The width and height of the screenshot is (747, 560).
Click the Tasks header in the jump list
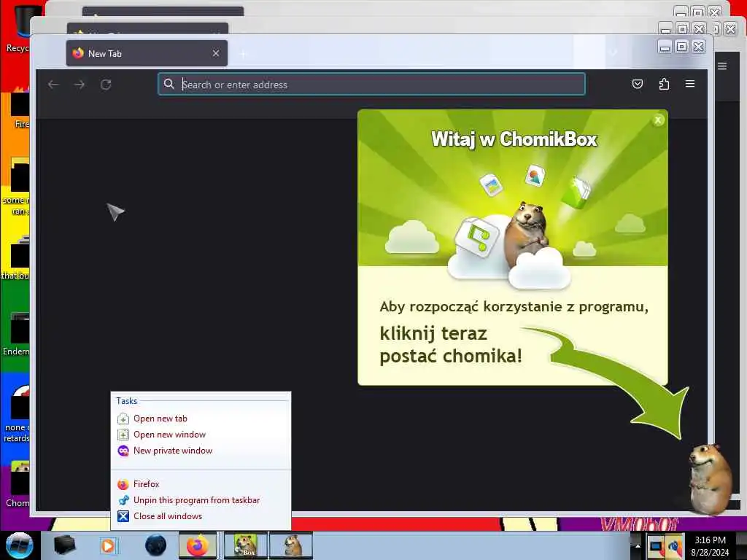coord(126,401)
